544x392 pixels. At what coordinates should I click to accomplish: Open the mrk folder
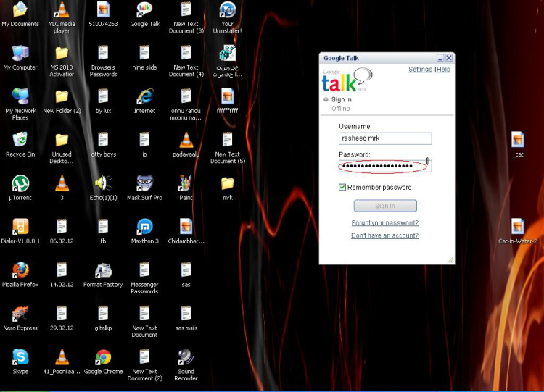227,184
